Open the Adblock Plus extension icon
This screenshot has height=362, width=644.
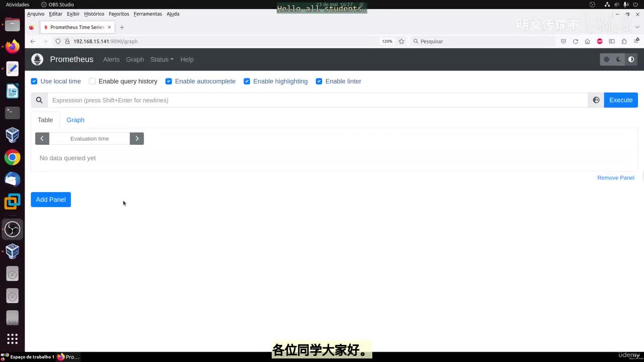point(600,41)
